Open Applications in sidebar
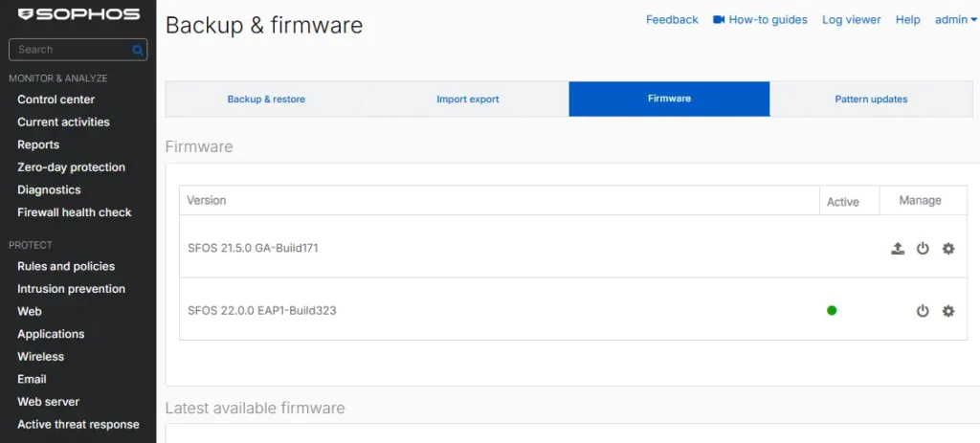The height and width of the screenshot is (443, 980). tap(51, 334)
